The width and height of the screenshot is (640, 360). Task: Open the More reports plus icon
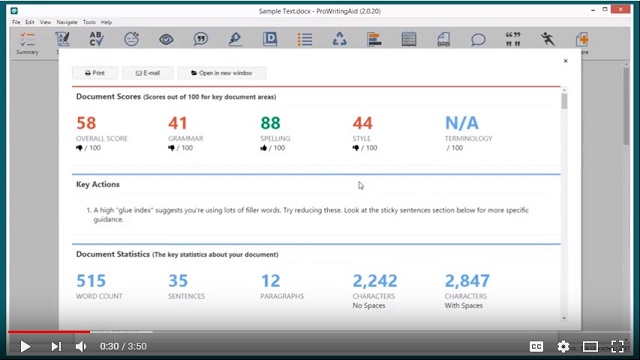click(x=582, y=40)
